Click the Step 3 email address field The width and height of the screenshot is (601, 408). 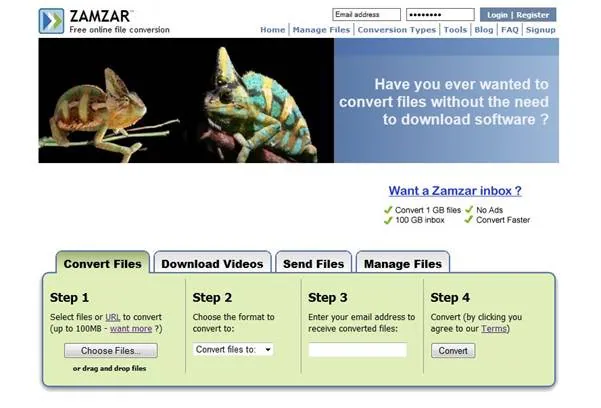pos(358,350)
